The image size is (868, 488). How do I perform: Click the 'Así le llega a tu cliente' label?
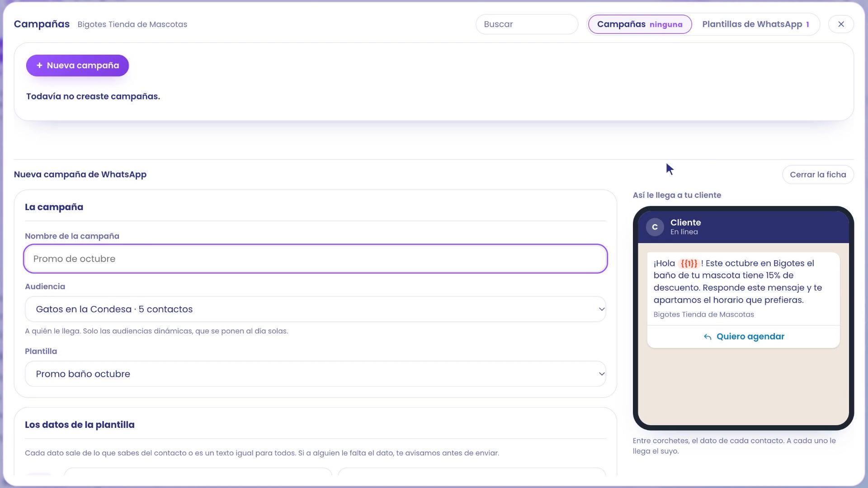click(x=677, y=195)
